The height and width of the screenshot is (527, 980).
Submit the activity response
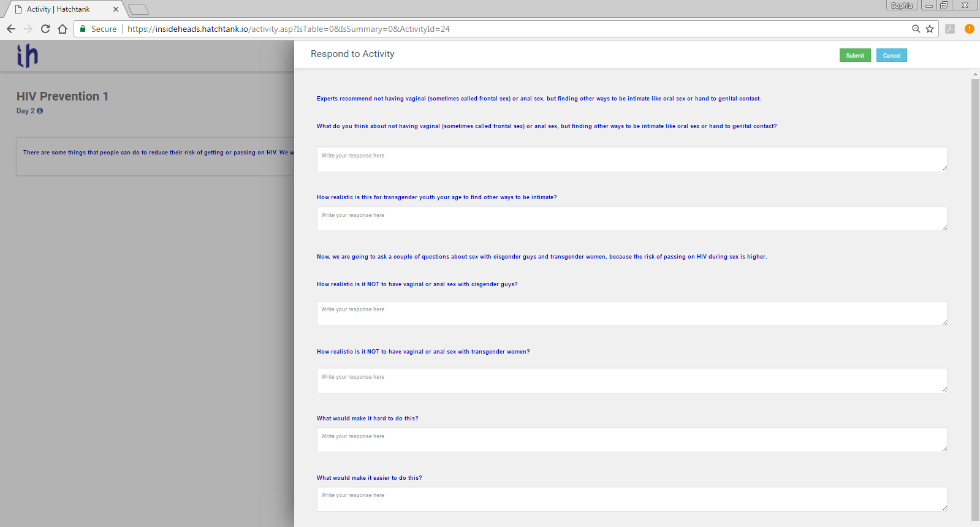click(855, 55)
